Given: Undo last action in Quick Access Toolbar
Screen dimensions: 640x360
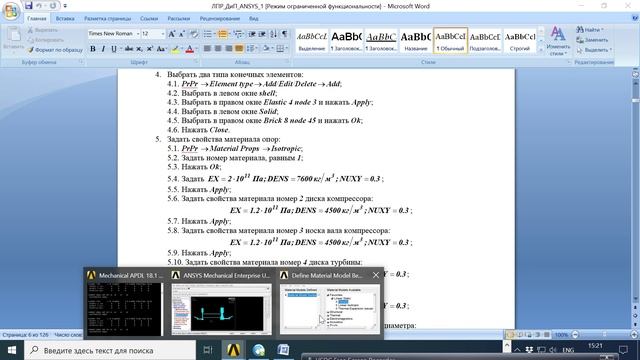Looking at the screenshot, I should click(x=39, y=6).
